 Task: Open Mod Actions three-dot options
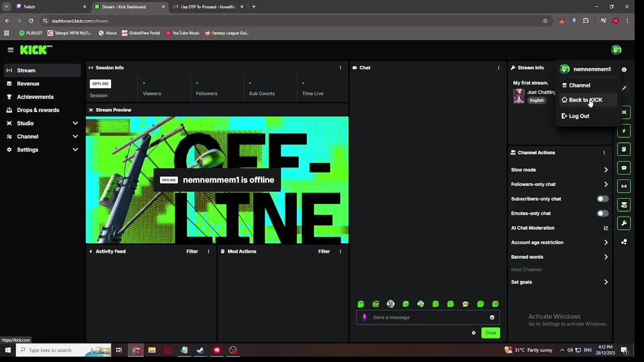pyautogui.click(x=340, y=251)
